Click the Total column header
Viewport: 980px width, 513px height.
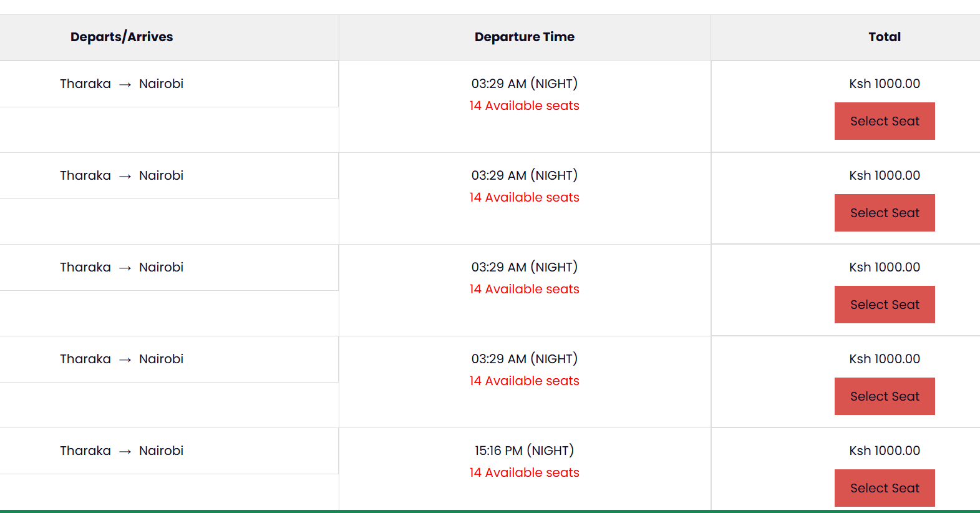(885, 37)
